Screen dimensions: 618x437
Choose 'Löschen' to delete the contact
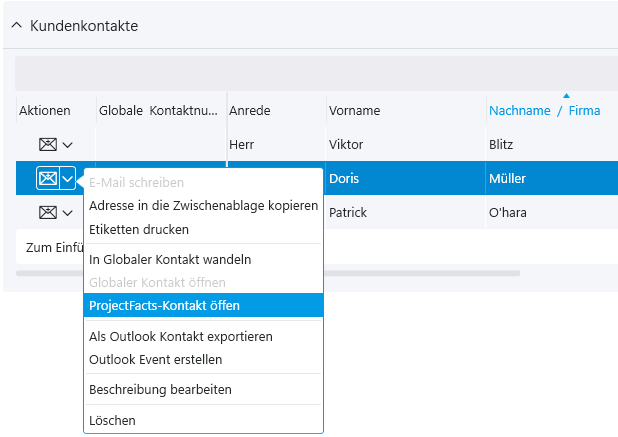coord(112,421)
